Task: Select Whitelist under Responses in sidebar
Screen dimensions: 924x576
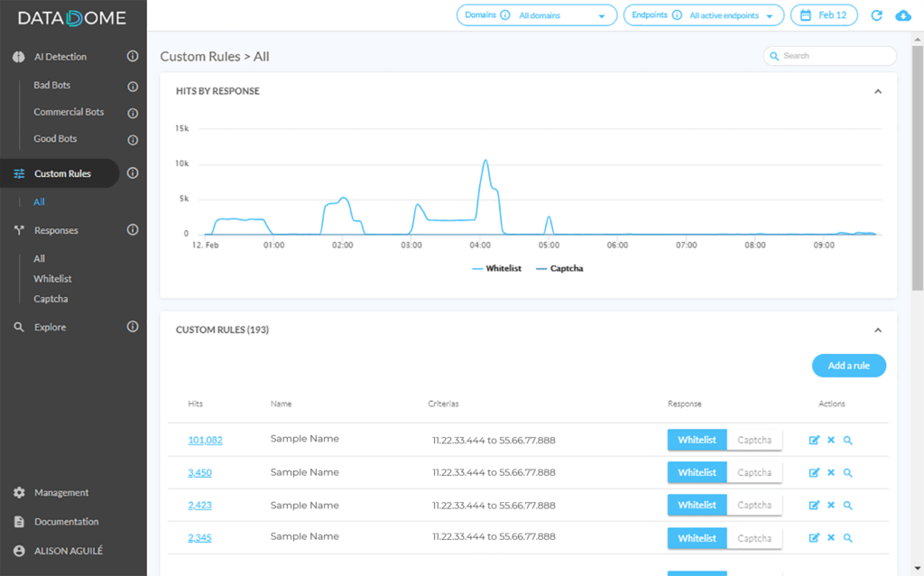Action: [52, 278]
